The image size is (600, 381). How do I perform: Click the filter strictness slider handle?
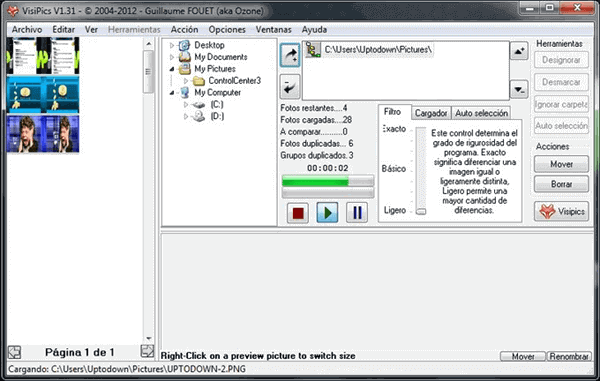click(421, 211)
